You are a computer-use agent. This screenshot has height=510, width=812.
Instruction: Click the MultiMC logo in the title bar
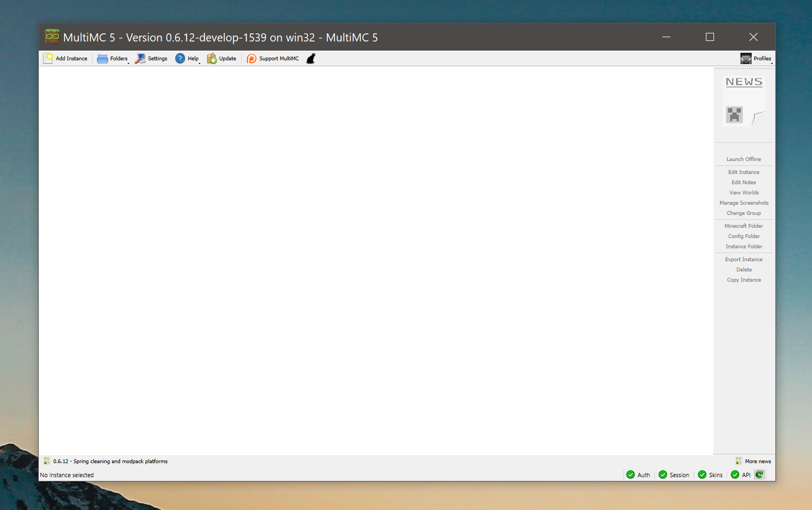pos(52,36)
